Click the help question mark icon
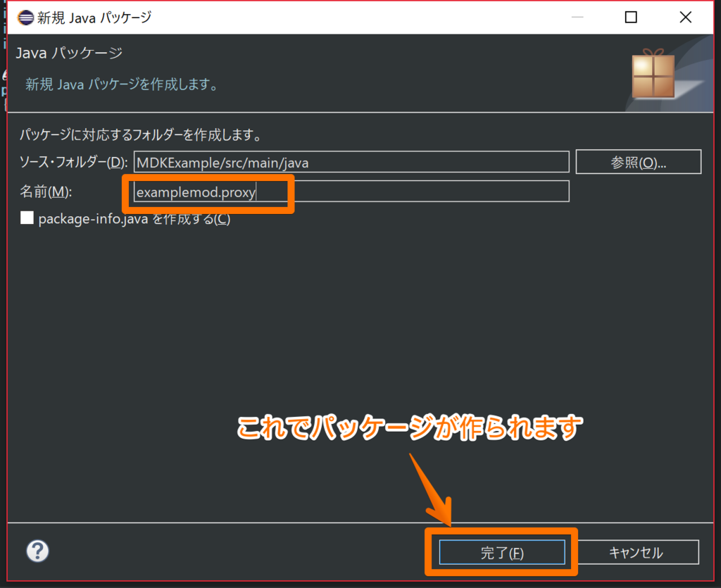This screenshot has height=588, width=721. click(37, 551)
